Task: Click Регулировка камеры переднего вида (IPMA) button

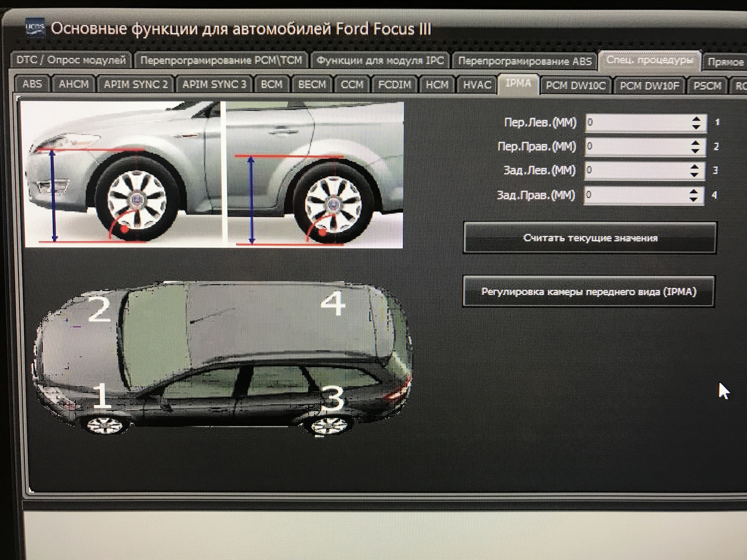Action: coord(589,292)
